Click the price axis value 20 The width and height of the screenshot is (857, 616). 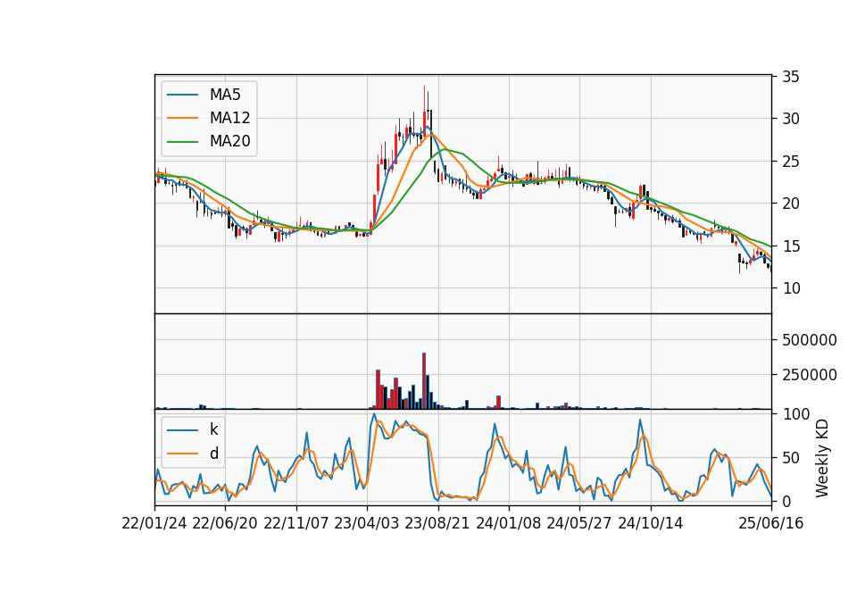pos(790,204)
